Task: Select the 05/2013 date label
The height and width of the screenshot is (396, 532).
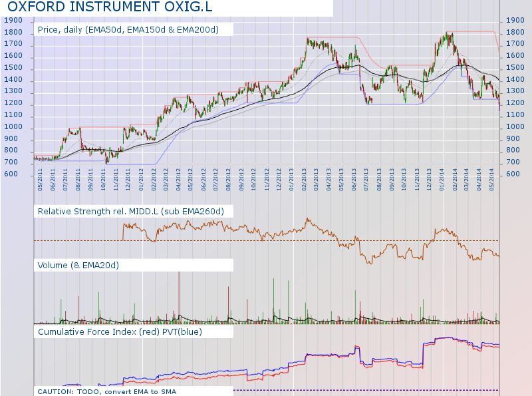Action: (341, 180)
